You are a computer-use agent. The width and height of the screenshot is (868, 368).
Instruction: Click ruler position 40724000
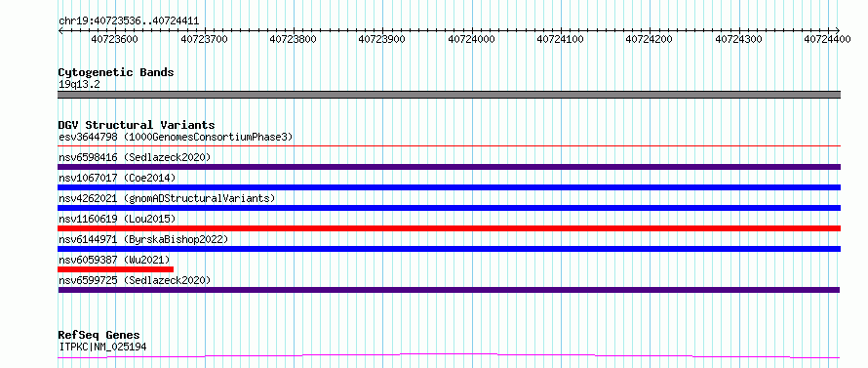click(471, 39)
